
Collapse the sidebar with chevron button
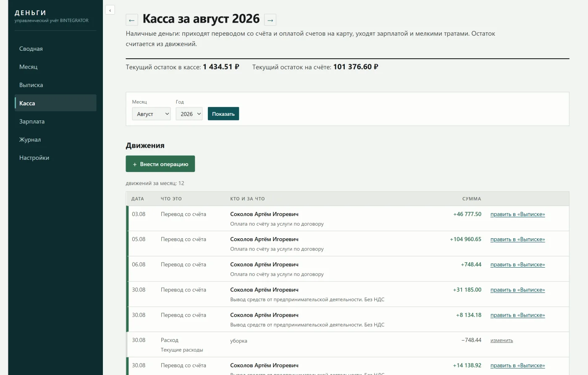110,10
